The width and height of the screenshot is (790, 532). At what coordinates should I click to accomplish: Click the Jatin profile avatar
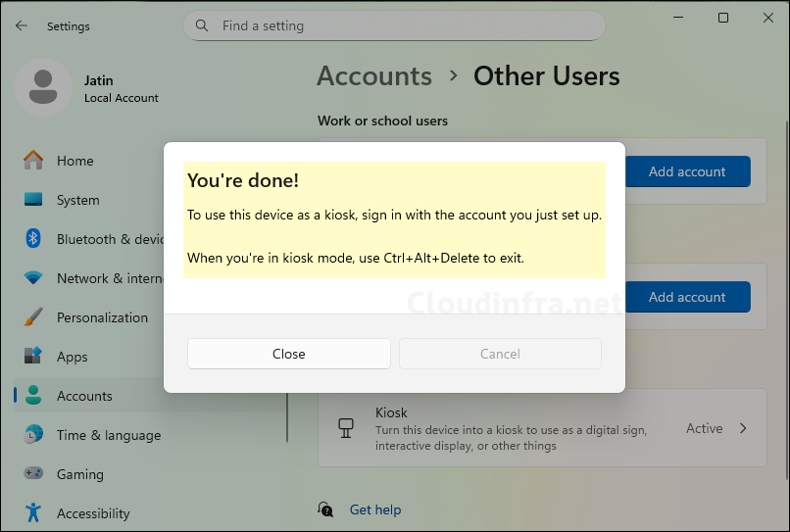pyautogui.click(x=42, y=87)
